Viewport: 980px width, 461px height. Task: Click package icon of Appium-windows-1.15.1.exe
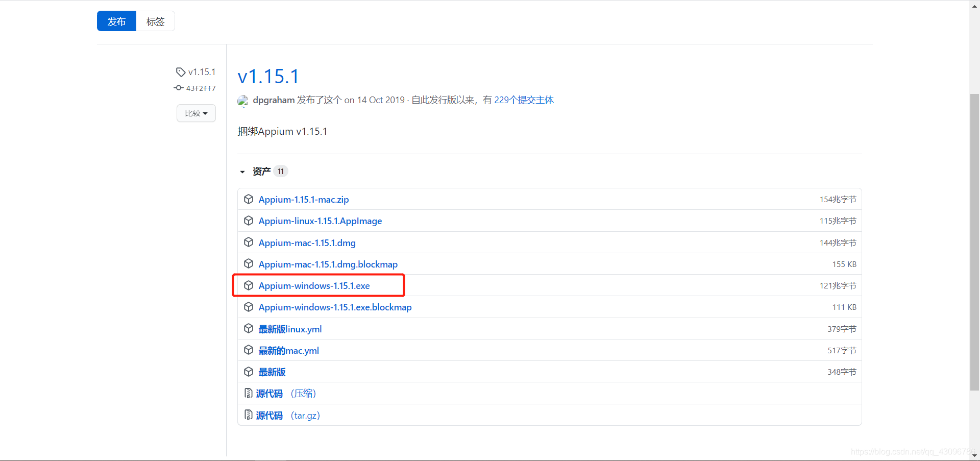[x=249, y=285]
